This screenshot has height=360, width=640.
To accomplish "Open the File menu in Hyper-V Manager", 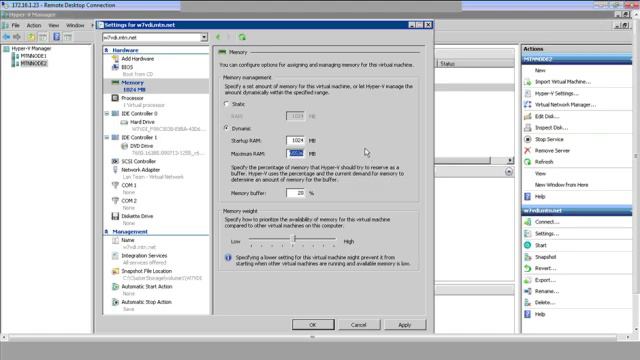I will [16, 25].
